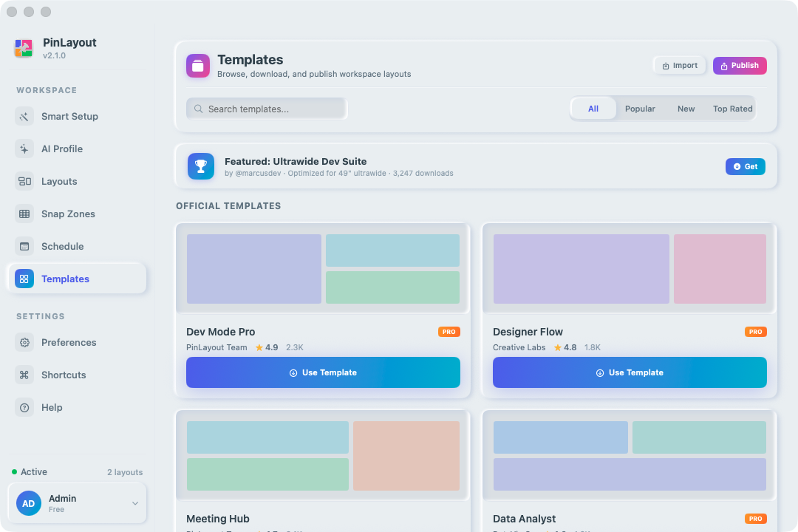The height and width of the screenshot is (532, 798).
Task: Use the Dev Mode Pro template
Action: (323, 372)
